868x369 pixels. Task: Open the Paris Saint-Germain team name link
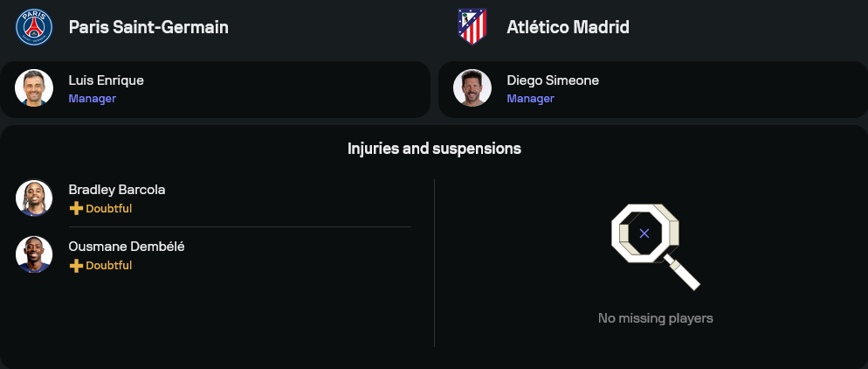click(148, 27)
